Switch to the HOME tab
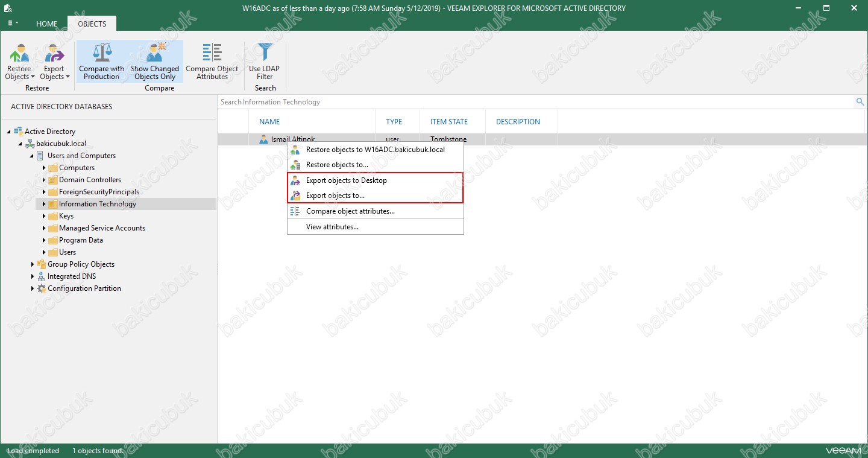This screenshot has width=868, height=458. click(x=46, y=24)
